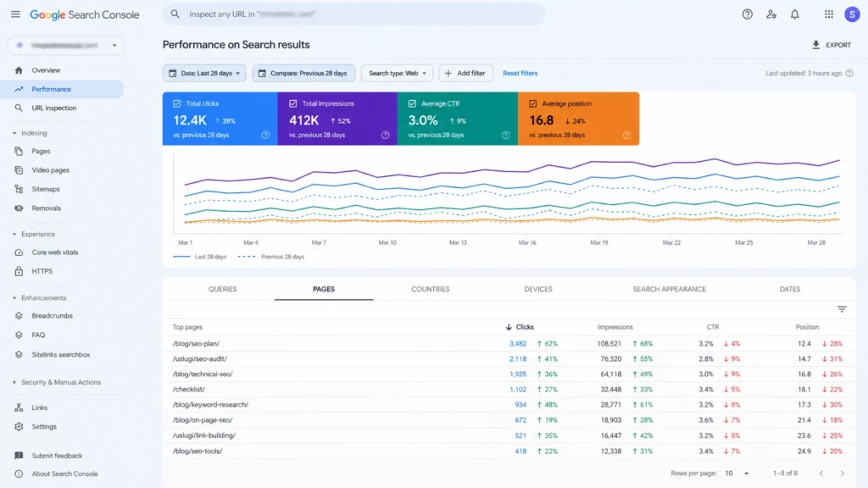The width and height of the screenshot is (868, 488).
Task: Click the Submit feedback icon
Action: (x=19, y=456)
